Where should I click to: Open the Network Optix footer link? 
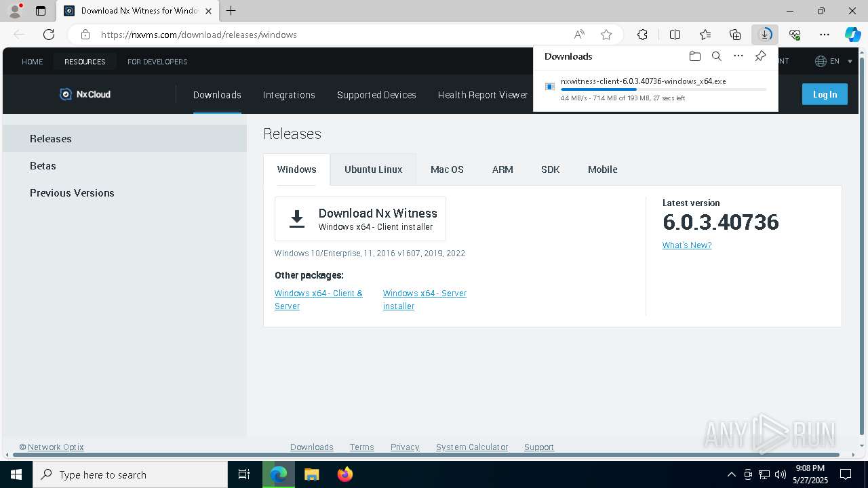[x=56, y=447]
